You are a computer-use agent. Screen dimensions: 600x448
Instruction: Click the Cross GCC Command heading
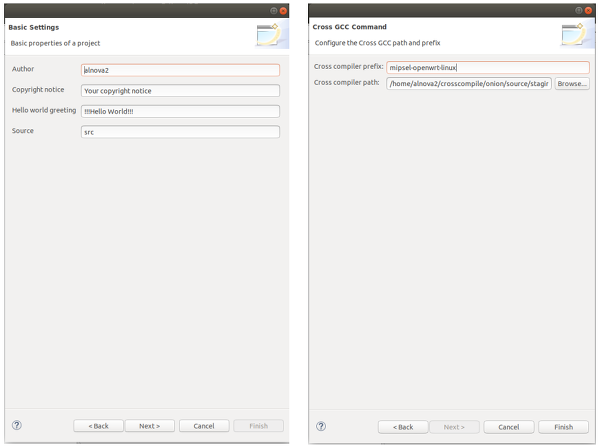(x=349, y=27)
